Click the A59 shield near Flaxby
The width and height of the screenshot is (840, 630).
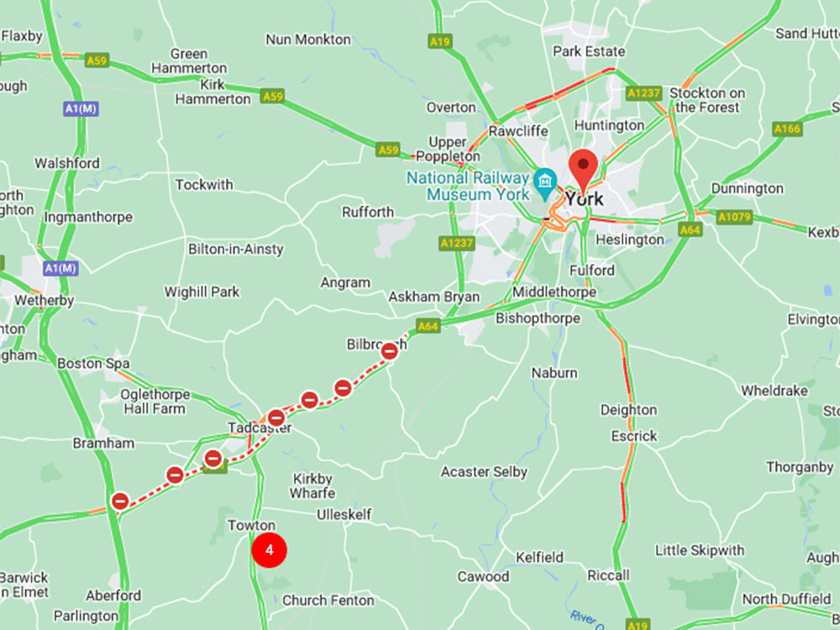point(97,60)
